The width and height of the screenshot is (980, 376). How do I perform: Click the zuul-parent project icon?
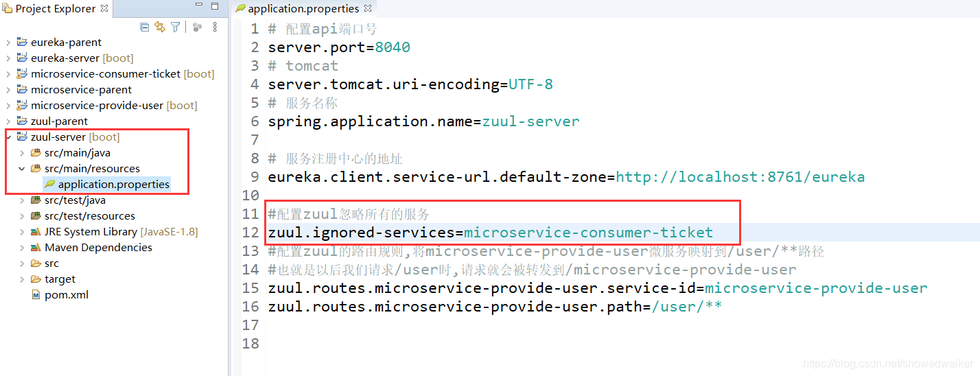[x=22, y=121]
